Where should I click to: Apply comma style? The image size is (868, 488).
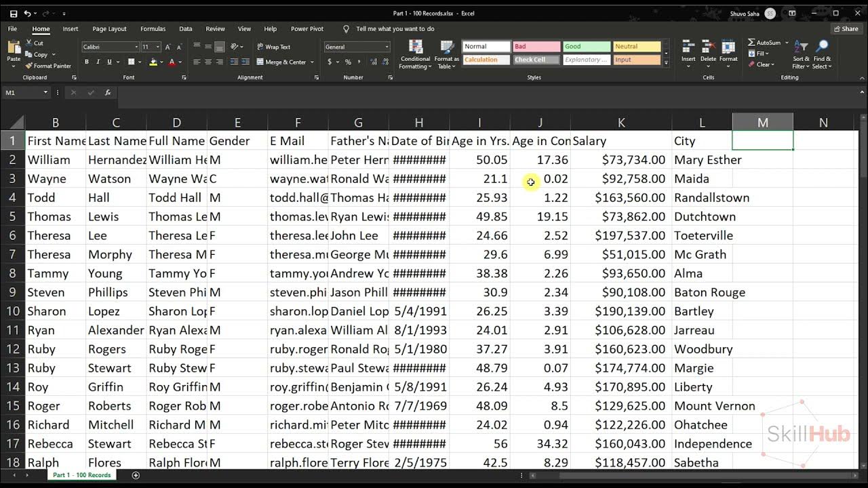pos(359,62)
